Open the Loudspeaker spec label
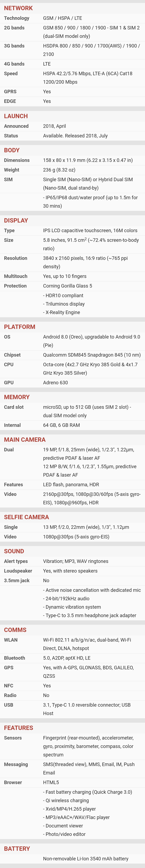The width and height of the screenshot is (145, 868). [x=18, y=571]
